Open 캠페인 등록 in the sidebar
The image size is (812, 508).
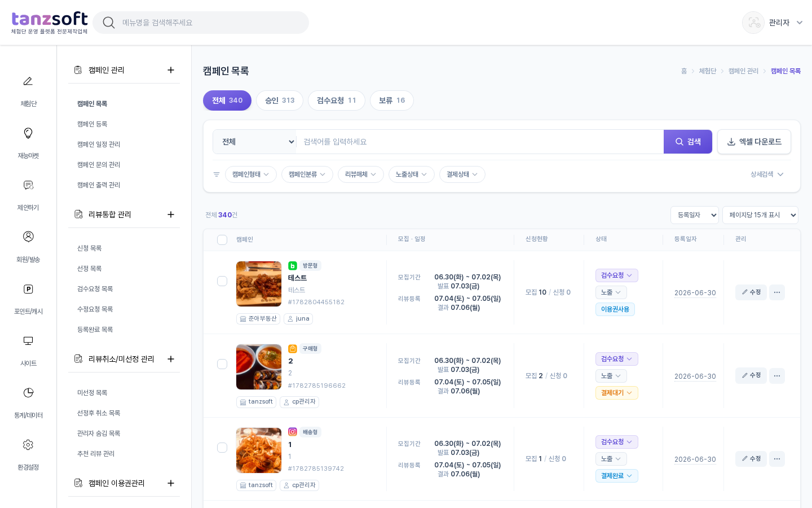point(92,124)
